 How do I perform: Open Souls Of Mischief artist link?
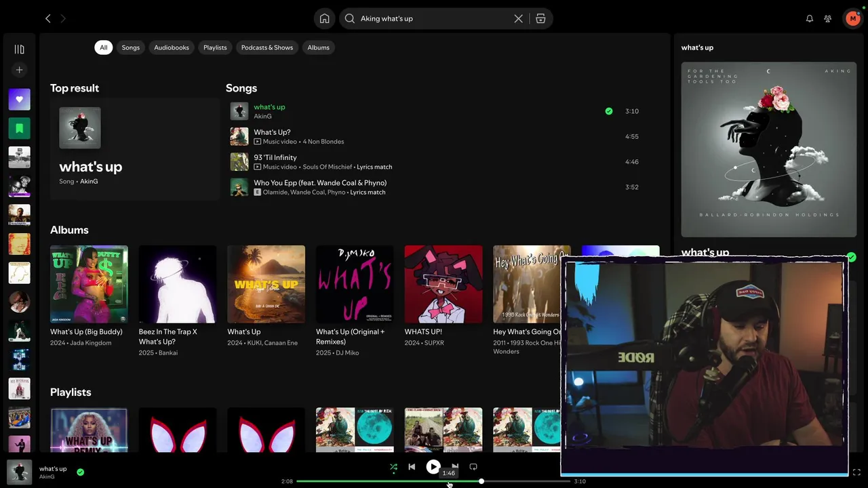click(x=328, y=167)
